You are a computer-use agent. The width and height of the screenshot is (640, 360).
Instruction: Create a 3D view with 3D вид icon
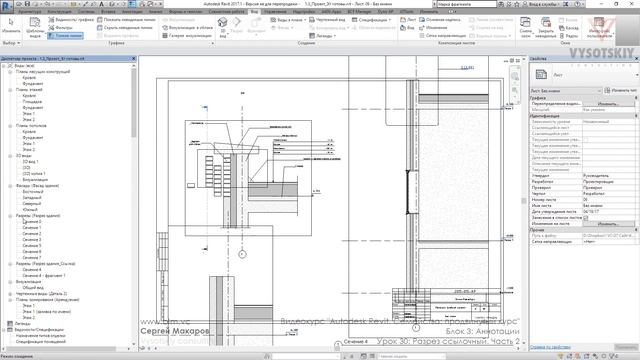[222, 27]
